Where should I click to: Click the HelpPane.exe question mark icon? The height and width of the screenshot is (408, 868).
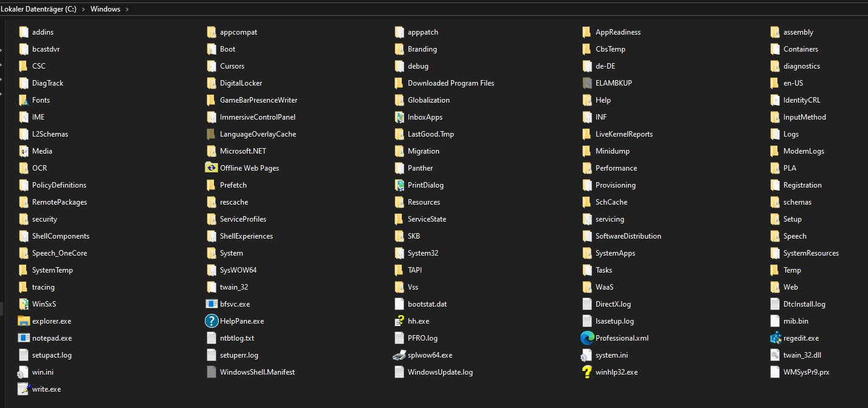pos(212,321)
